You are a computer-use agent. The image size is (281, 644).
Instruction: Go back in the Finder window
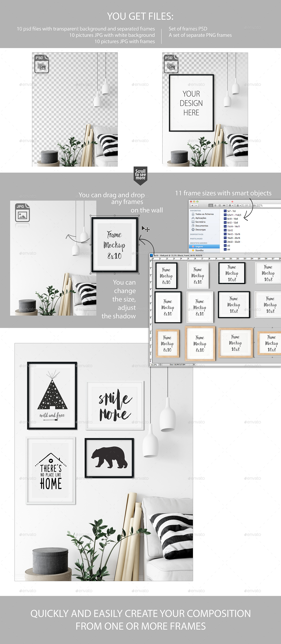192,206
